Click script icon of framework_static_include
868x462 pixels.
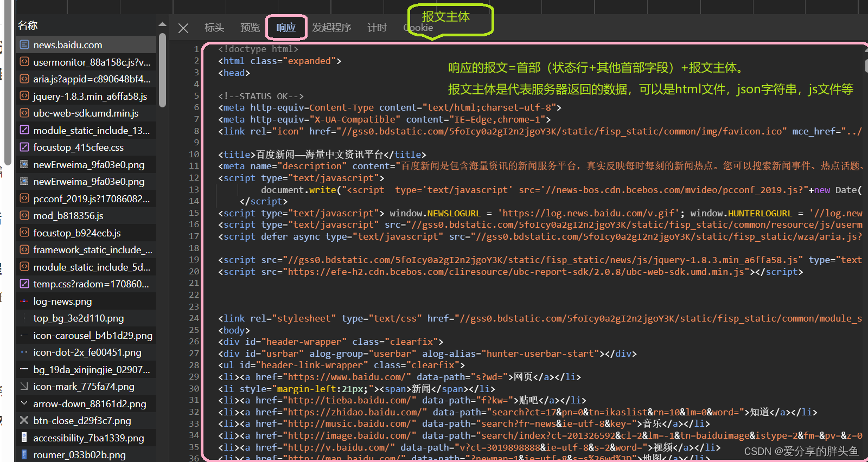24,249
